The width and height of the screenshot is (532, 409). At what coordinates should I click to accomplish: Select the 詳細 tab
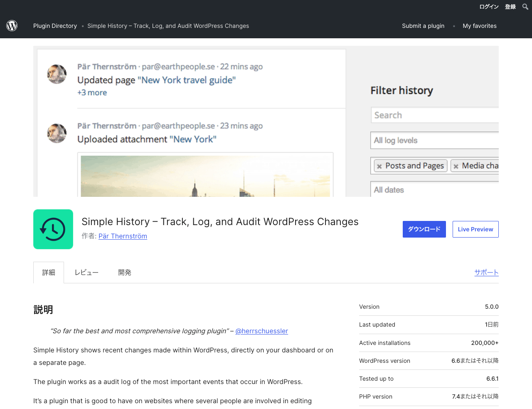[x=49, y=273]
